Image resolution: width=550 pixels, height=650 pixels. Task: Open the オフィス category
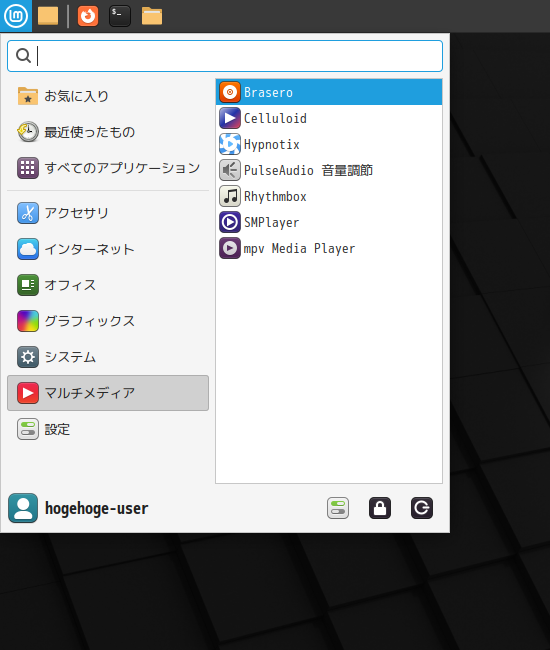coord(108,285)
